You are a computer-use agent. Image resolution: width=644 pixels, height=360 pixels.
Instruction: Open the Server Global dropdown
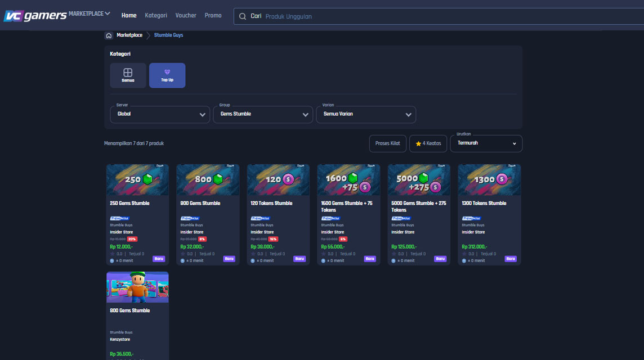point(160,115)
